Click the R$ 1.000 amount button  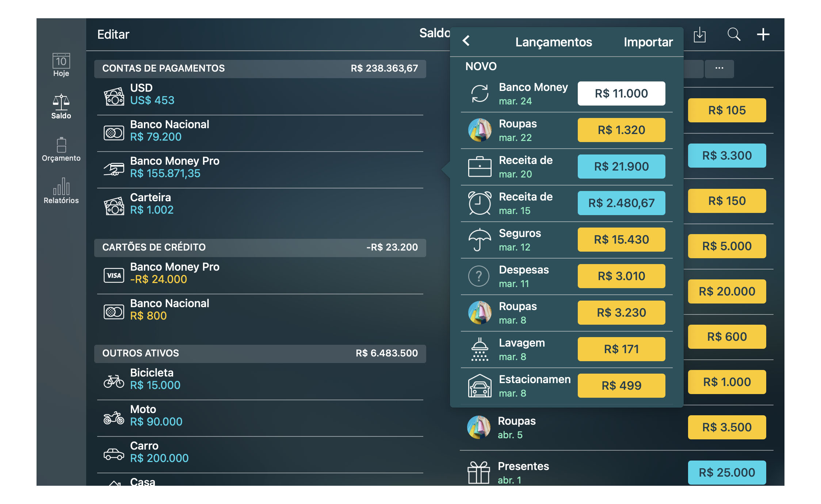tap(727, 382)
